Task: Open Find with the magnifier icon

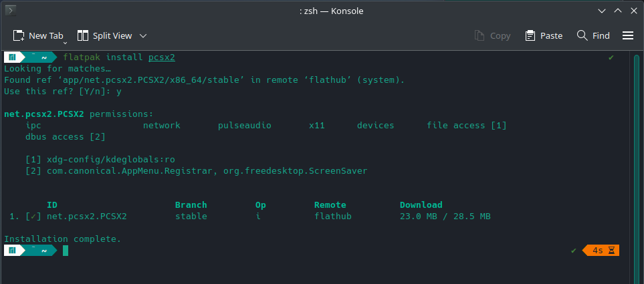Action: click(x=582, y=35)
